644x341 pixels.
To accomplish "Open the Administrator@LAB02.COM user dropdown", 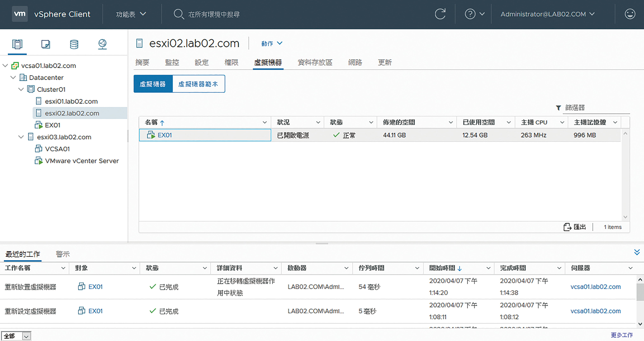I will 548,14.
